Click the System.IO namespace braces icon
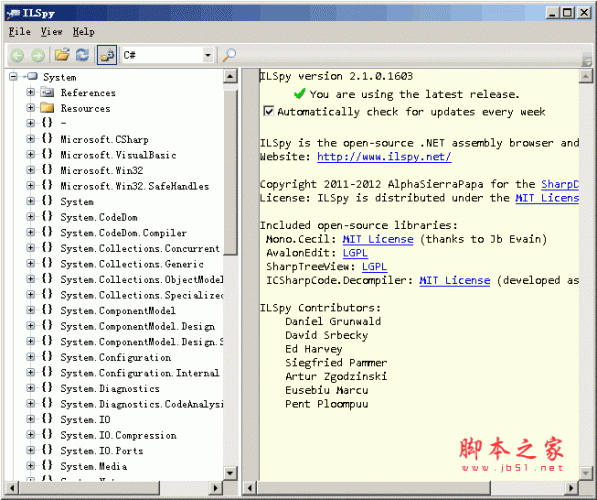 pos(47,419)
